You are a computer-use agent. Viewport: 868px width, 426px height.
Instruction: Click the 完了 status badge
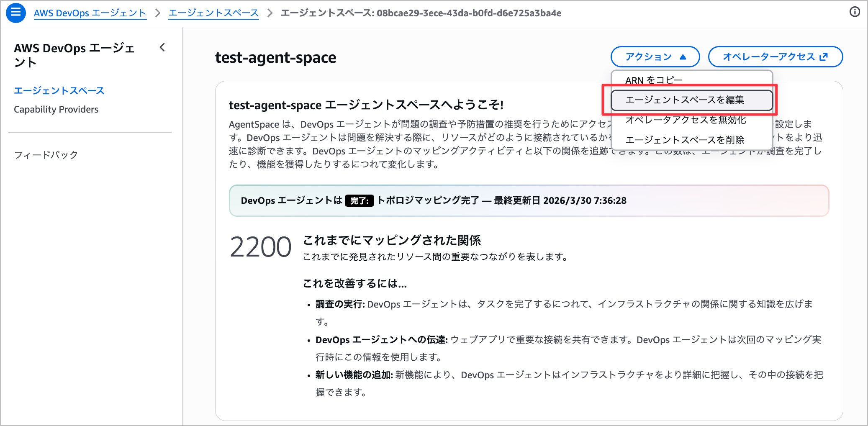pyautogui.click(x=359, y=201)
